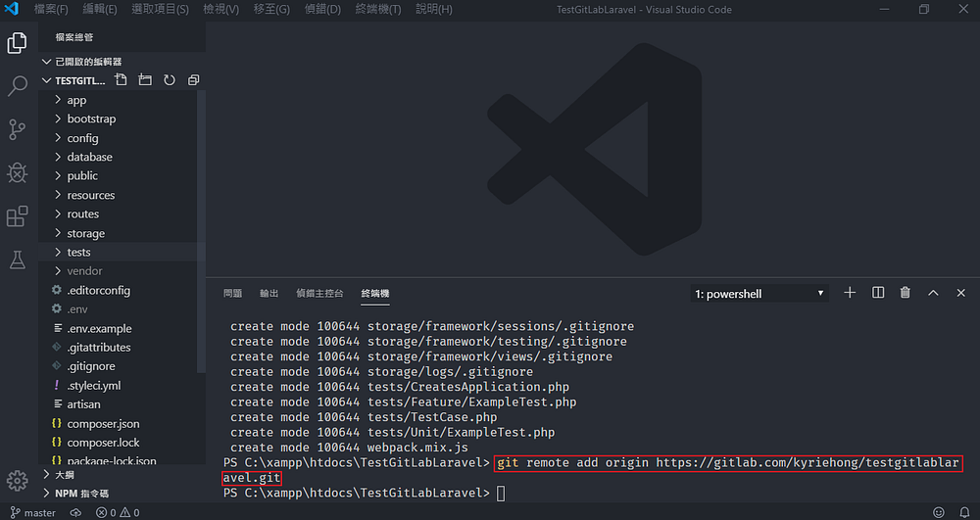Viewport: 980px width, 520px height.
Task: Open the Debug view icon
Action: pyautogui.click(x=18, y=172)
